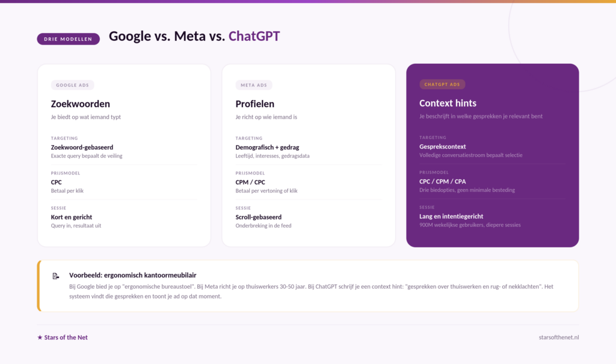This screenshot has height=364, width=616.
Task: Click Lang en intentiegericht session entry
Action: (451, 216)
